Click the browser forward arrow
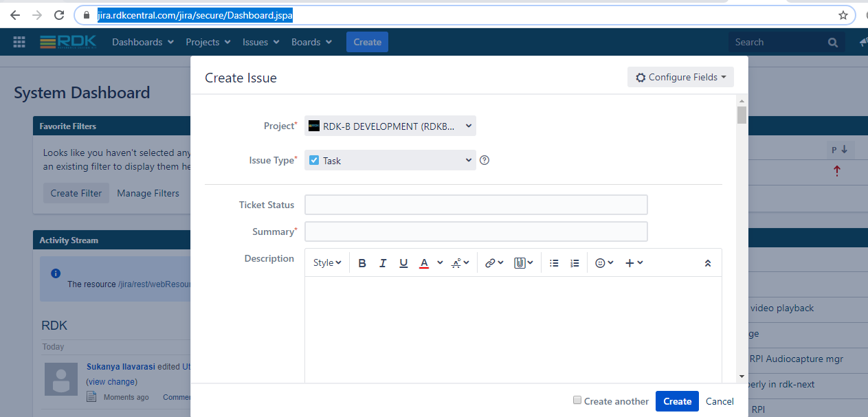This screenshot has height=417, width=868. (x=37, y=14)
